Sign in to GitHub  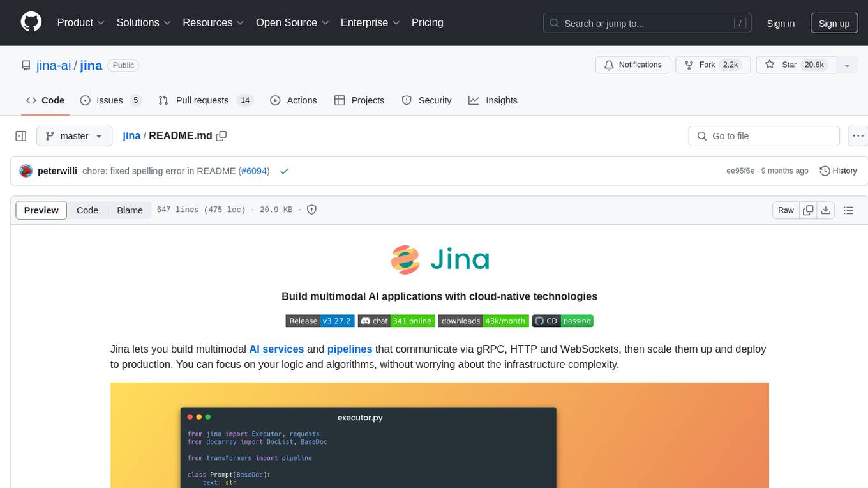pyautogui.click(x=781, y=23)
